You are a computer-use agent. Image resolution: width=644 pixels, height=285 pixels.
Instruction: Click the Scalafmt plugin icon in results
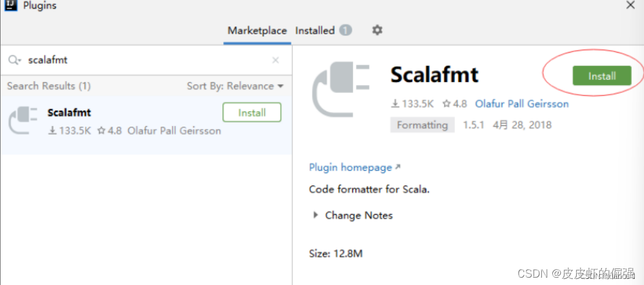click(x=23, y=119)
